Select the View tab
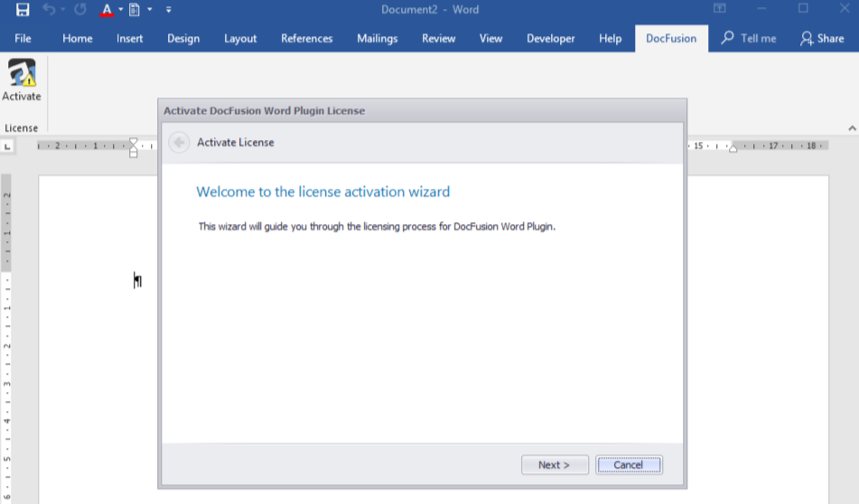 [x=490, y=38]
